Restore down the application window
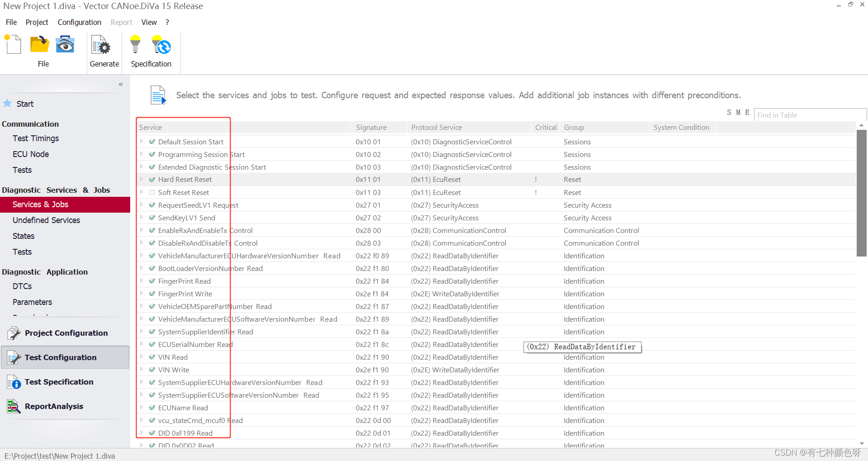Screen dimensions: 868x461 tap(850, 5)
